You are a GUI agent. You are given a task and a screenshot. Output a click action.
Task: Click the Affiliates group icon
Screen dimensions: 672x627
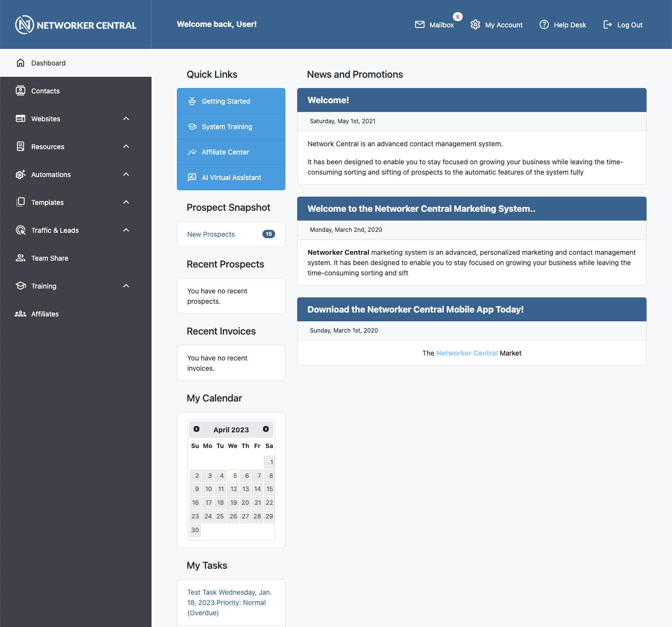coord(21,314)
